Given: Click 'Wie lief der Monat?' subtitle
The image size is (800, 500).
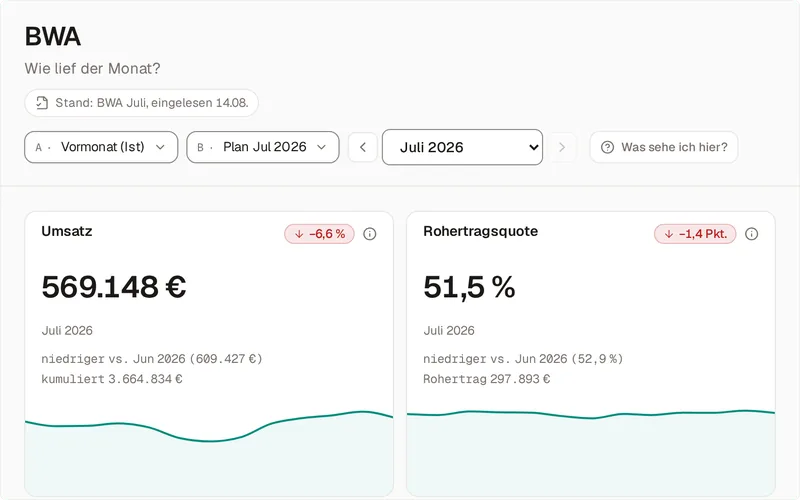Looking at the screenshot, I should (x=92, y=68).
